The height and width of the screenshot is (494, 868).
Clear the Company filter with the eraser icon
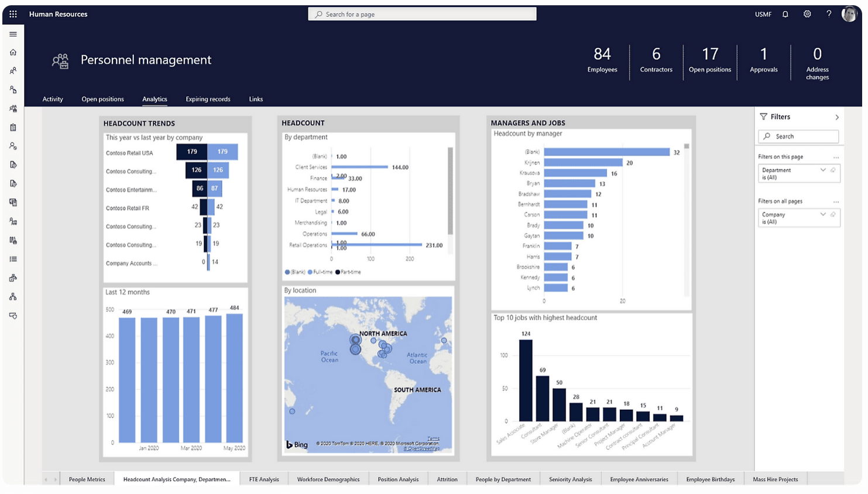coord(833,215)
